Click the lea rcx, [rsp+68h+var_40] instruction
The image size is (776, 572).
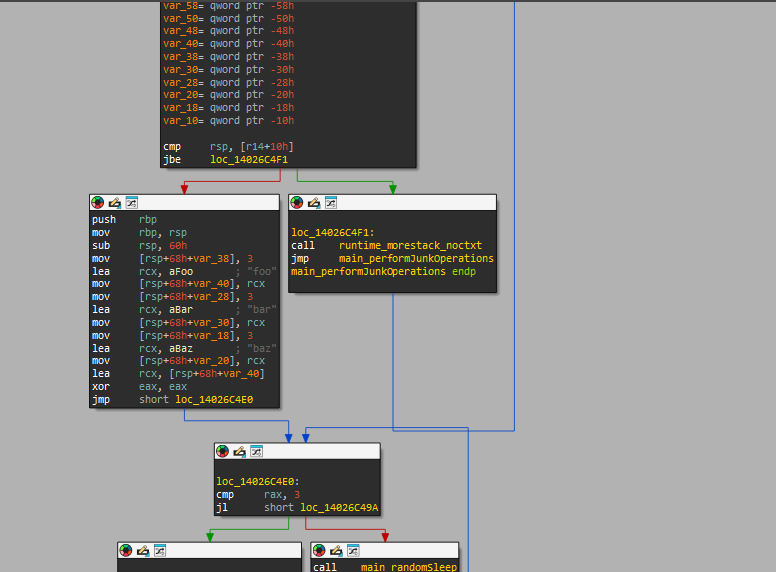(x=178, y=374)
